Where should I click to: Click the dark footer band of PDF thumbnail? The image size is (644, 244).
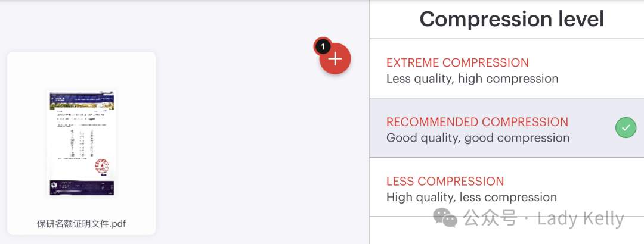(81, 187)
